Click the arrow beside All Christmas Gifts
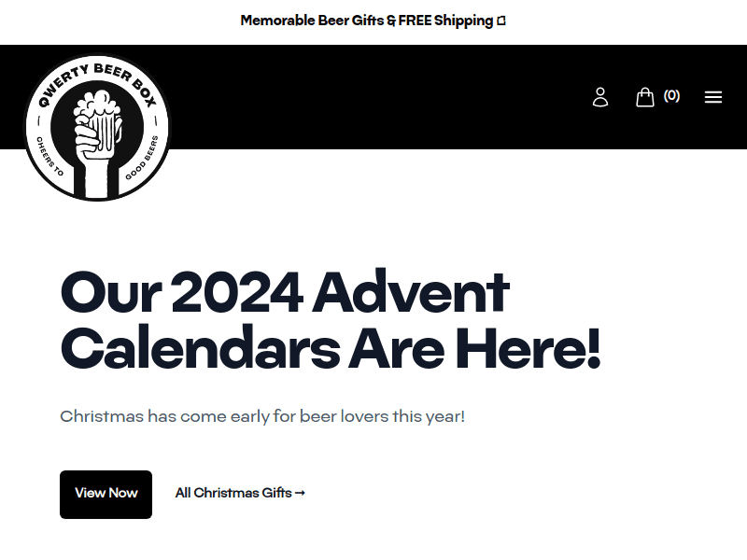Viewport: 747px width, 560px height. (300, 493)
